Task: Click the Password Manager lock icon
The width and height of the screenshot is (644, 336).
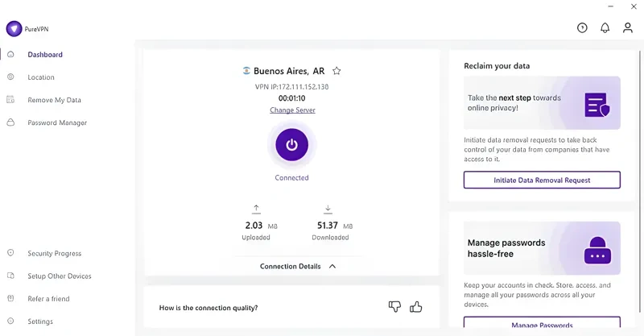Action: (10, 122)
